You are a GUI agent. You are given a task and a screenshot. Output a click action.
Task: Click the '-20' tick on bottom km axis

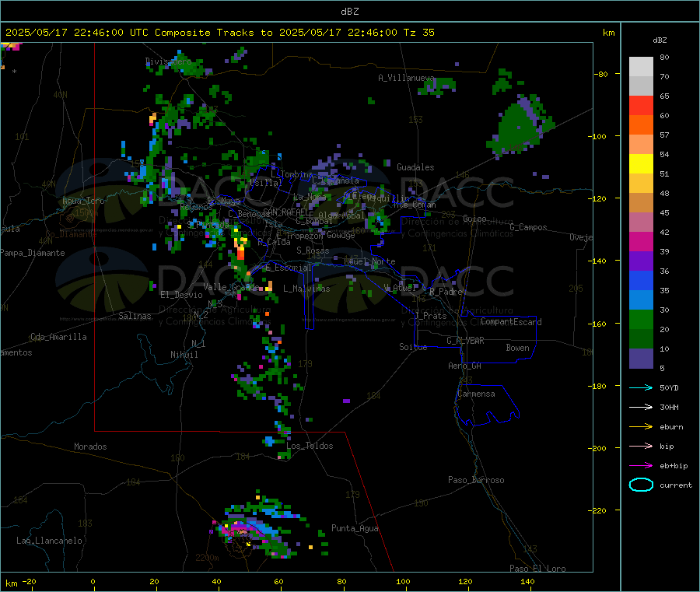click(29, 581)
